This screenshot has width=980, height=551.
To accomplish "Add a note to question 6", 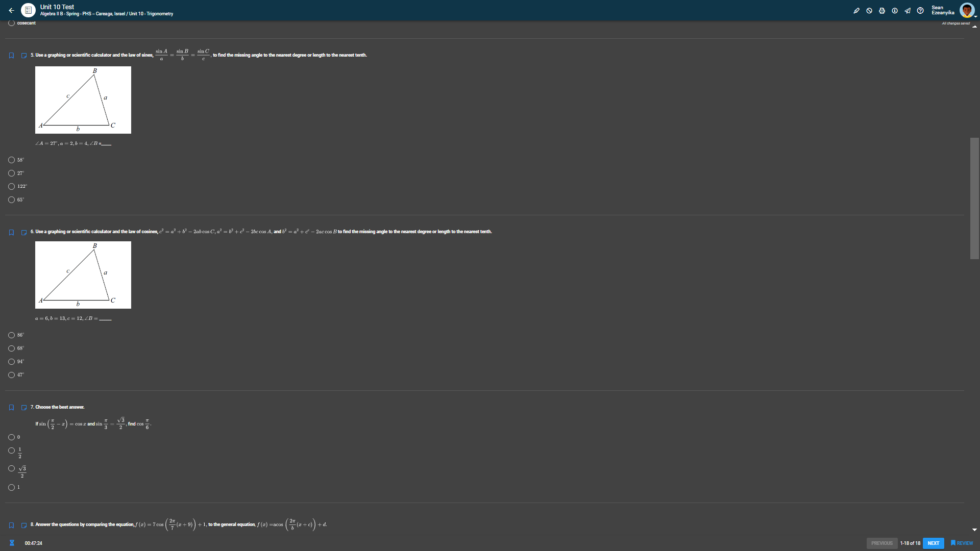I will click(24, 233).
